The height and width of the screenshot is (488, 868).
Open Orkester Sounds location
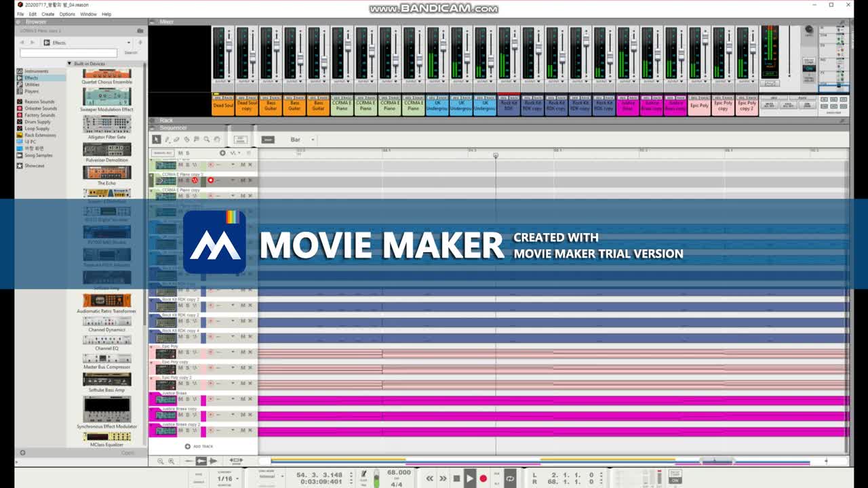41,108
